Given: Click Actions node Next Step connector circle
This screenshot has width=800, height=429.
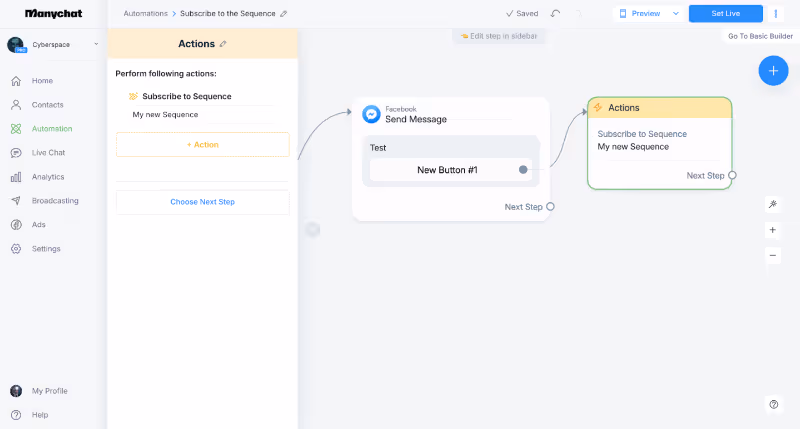Looking at the screenshot, I should [x=732, y=175].
